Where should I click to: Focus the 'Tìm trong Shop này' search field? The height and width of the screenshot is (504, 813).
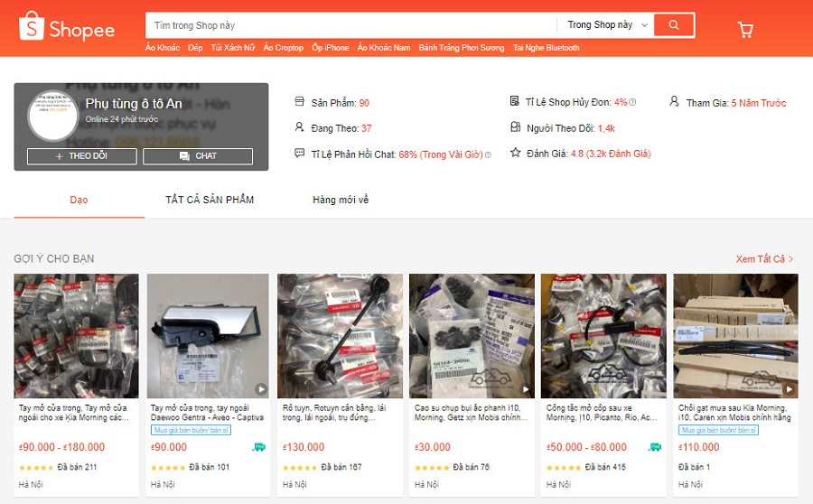click(x=350, y=25)
